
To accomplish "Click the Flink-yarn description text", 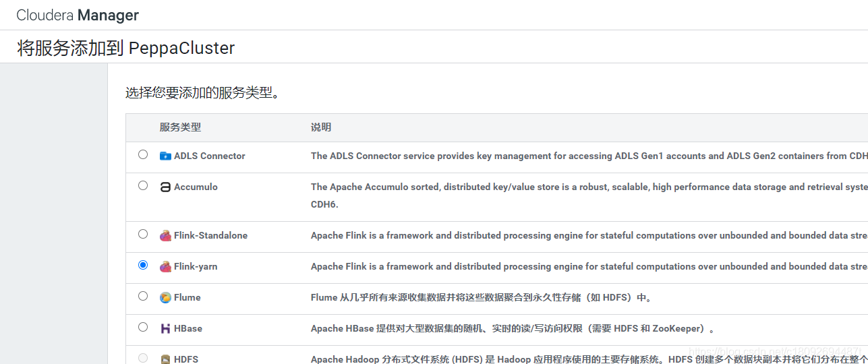I will 589,266.
